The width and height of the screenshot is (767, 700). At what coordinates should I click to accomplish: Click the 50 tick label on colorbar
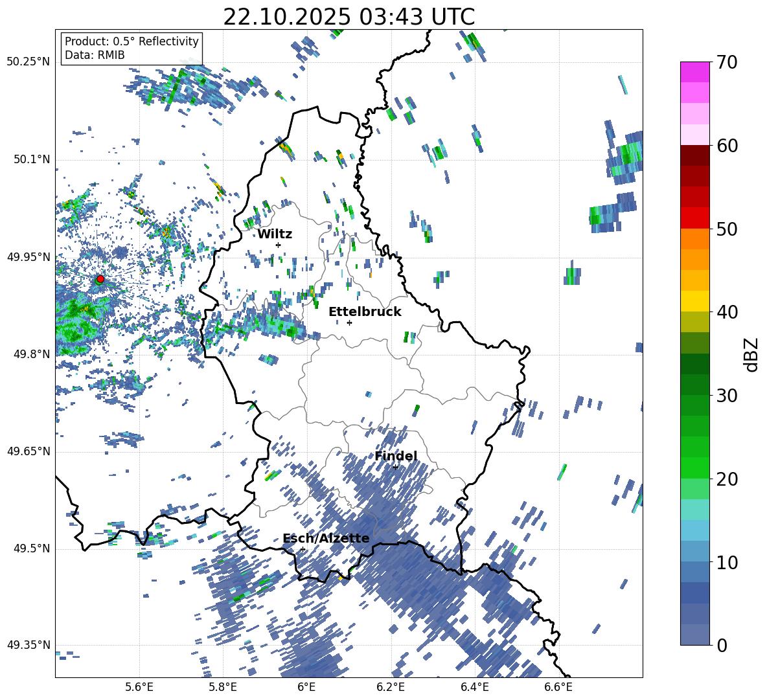[x=727, y=229]
